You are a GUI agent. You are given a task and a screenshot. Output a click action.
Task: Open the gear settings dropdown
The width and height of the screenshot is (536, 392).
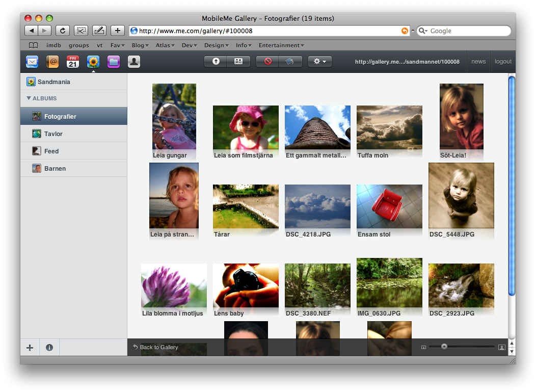[320, 61]
